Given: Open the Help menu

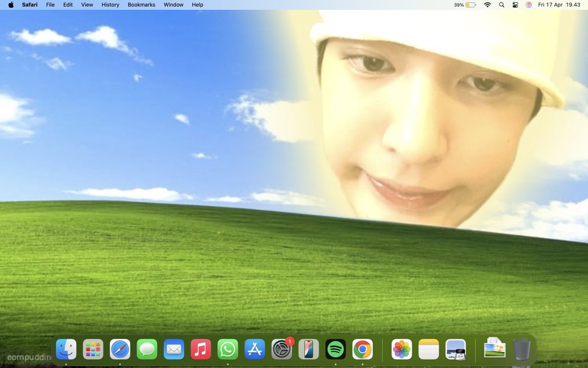Looking at the screenshot, I should 197,4.
